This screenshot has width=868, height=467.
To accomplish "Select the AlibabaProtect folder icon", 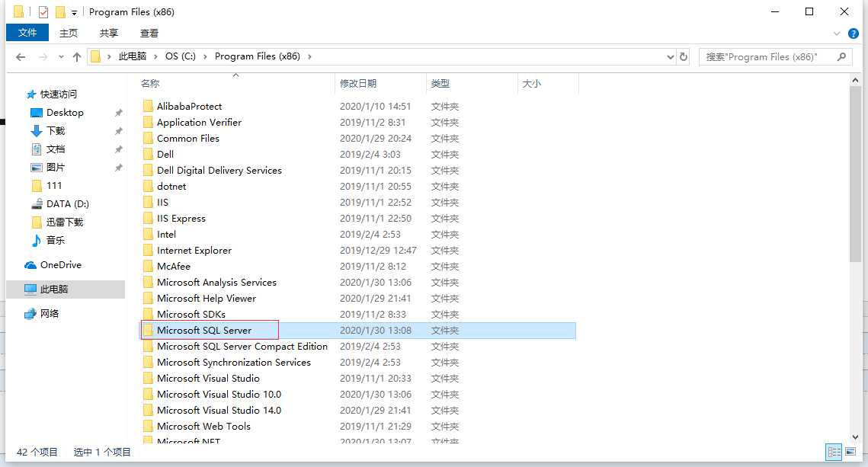I will tap(148, 106).
